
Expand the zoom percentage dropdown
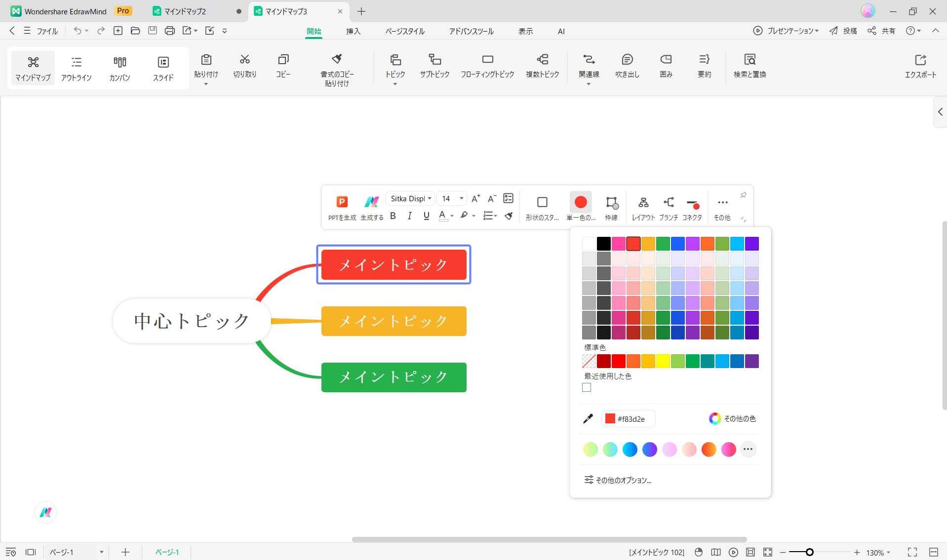pyautogui.click(x=888, y=553)
